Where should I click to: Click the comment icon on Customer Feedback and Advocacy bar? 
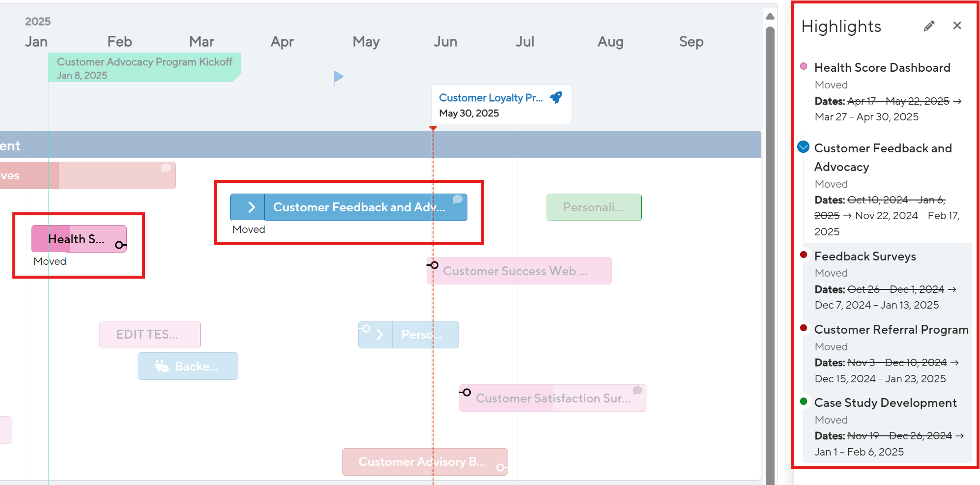pyautogui.click(x=457, y=200)
